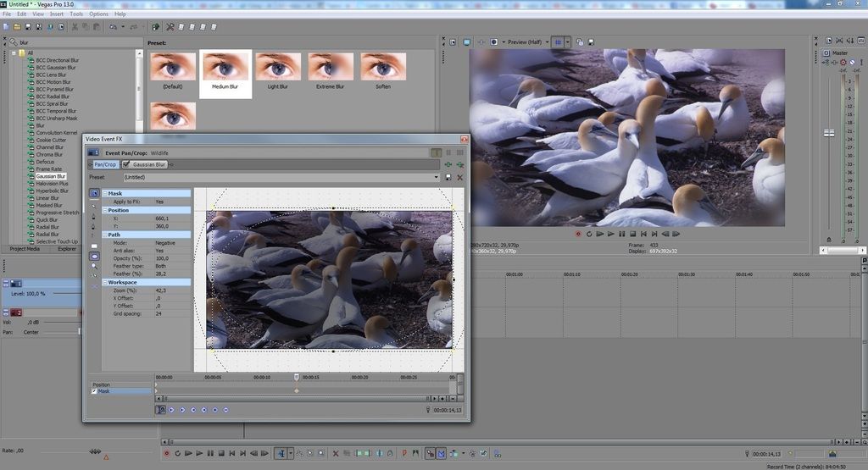Image resolution: width=868 pixels, height=470 pixels.
Task: Click the keyframe timecode field 00:00:14,13
Action: click(448, 410)
